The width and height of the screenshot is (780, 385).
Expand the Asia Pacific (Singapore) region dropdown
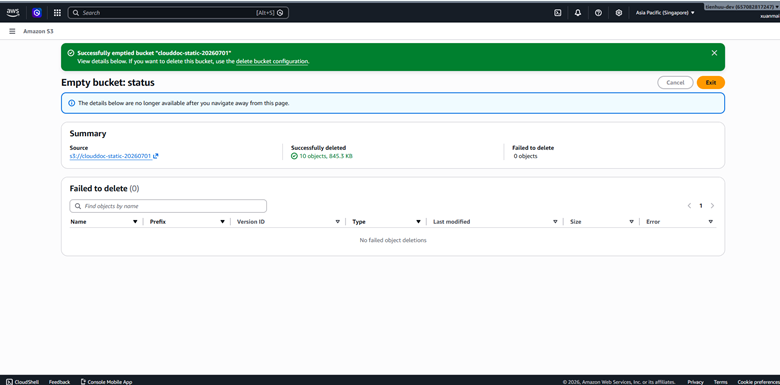(x=665, y=13)
